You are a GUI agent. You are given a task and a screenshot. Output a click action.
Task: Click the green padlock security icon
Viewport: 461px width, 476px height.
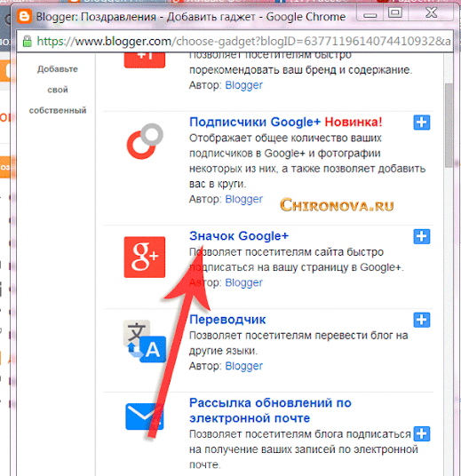(28, 41)
